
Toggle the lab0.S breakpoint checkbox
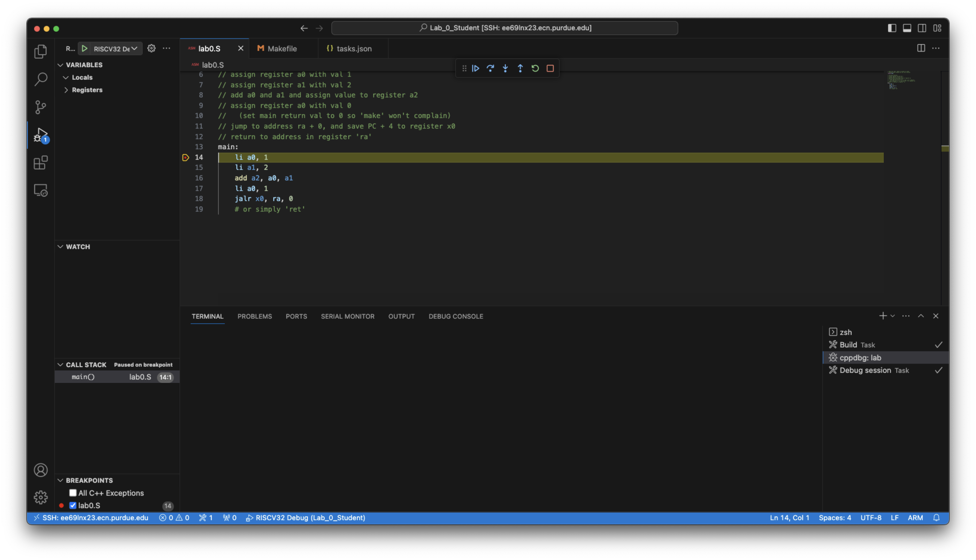tap(73, 505)
